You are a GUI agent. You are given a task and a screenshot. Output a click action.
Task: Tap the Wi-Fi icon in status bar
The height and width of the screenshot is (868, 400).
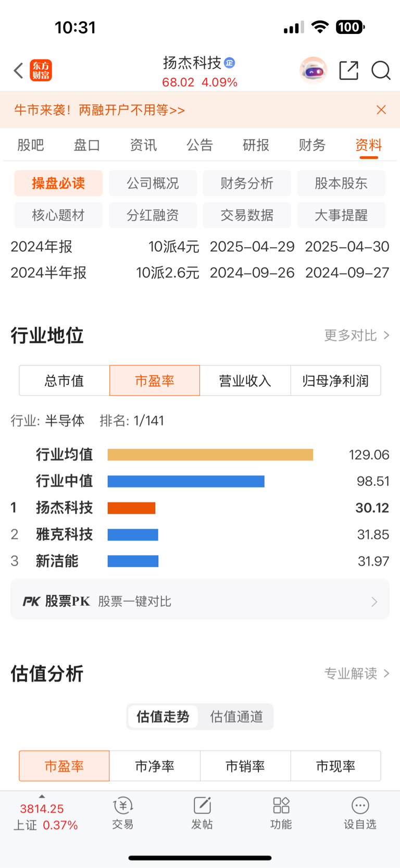320,27
